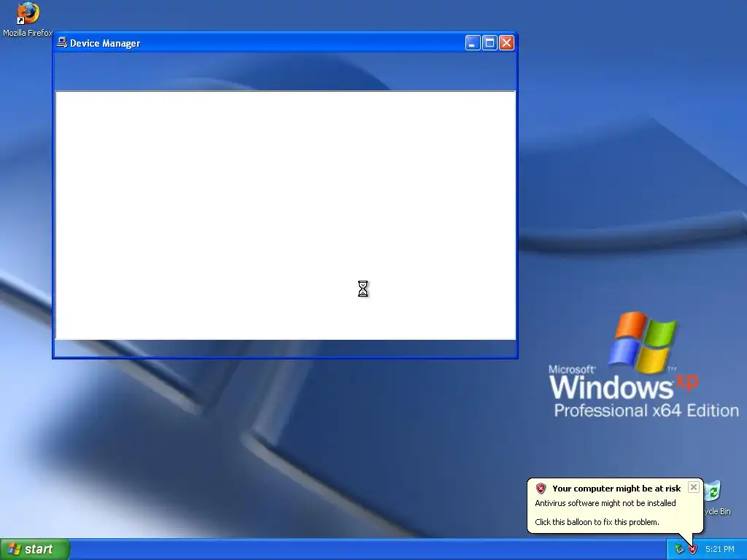Click the Device Manager title bar icon

(x=62, y=43)
